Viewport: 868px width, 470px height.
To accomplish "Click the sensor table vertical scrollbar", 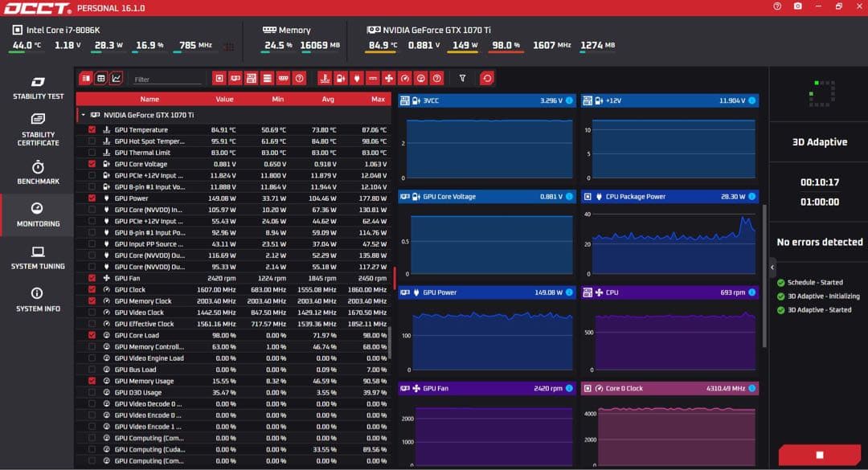I will tap(389, 342).
